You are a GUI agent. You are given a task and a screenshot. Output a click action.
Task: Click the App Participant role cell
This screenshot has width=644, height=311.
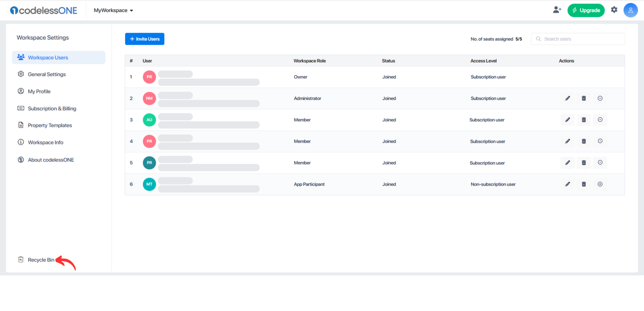coord(309,184)
